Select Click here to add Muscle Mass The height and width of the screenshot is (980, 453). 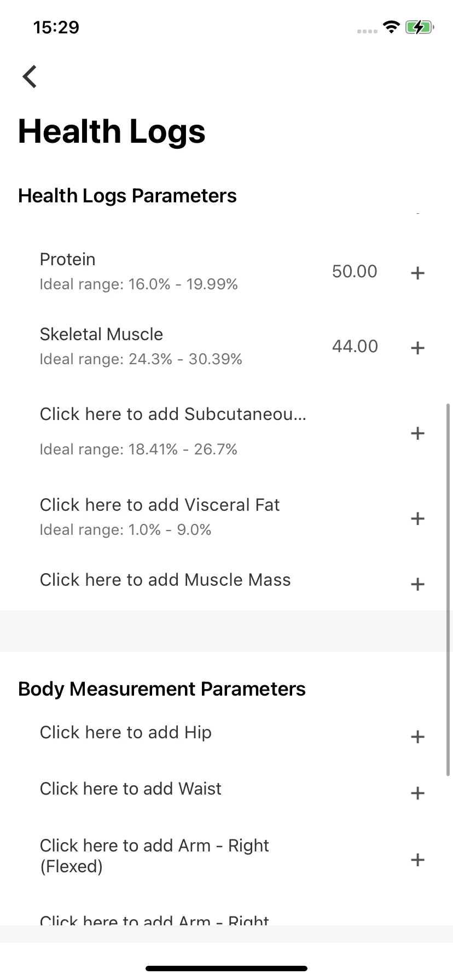point(165,580)
